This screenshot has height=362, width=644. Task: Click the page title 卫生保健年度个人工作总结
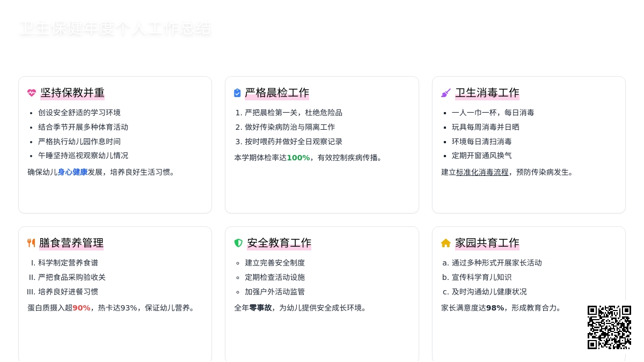pos(115,28)
